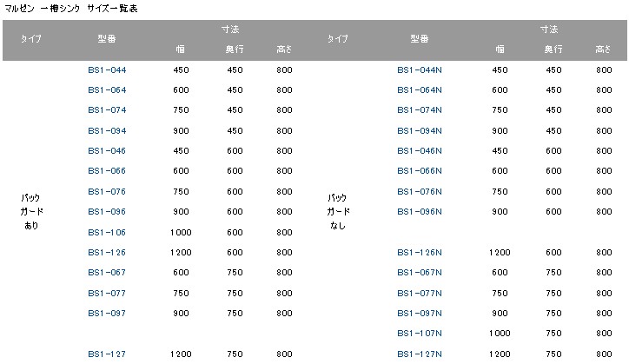This screenshot has width=629, height=364.
Task: Open the BS1-066 model link
Action: click(107, 171)
